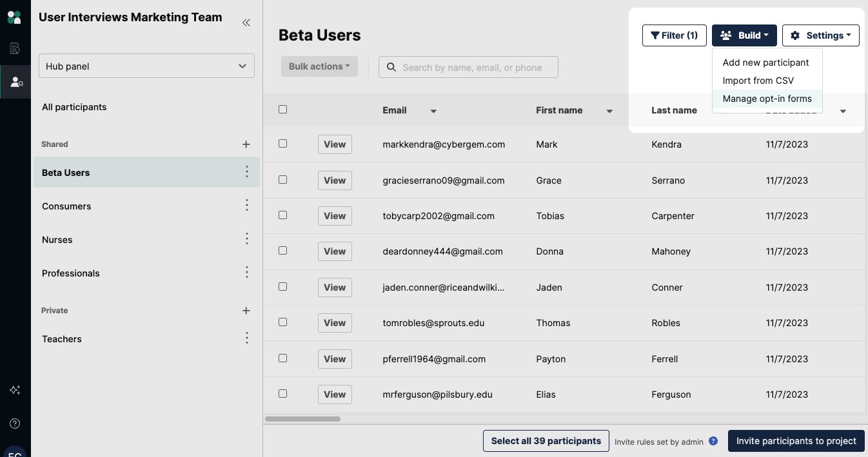Open the help question mark sidebar icon

15,423
